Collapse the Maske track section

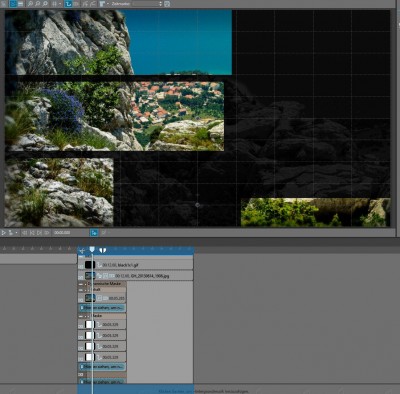80,316
